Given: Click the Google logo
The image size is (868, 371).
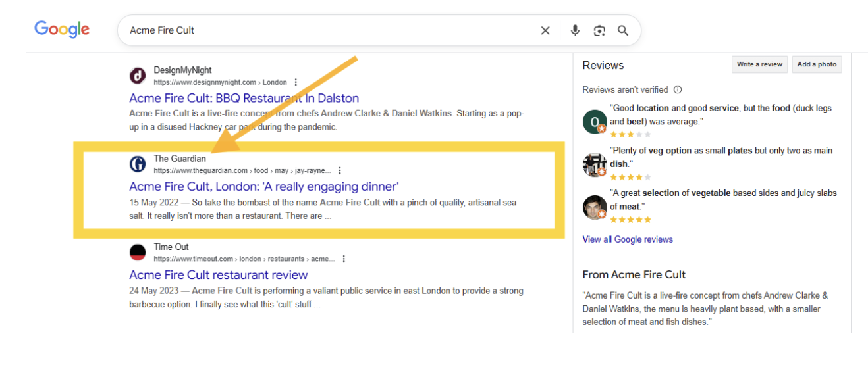Looking at the screenshot, I should (62, 30).
